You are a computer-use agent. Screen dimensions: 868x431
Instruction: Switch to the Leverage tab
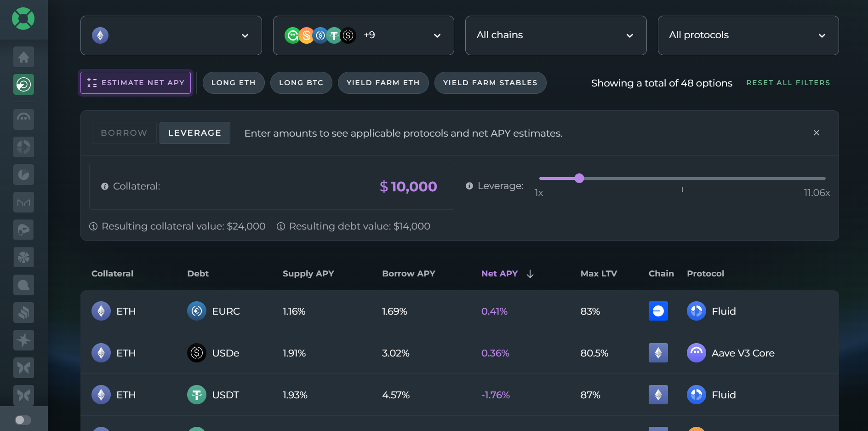click(x=195, y=133)
